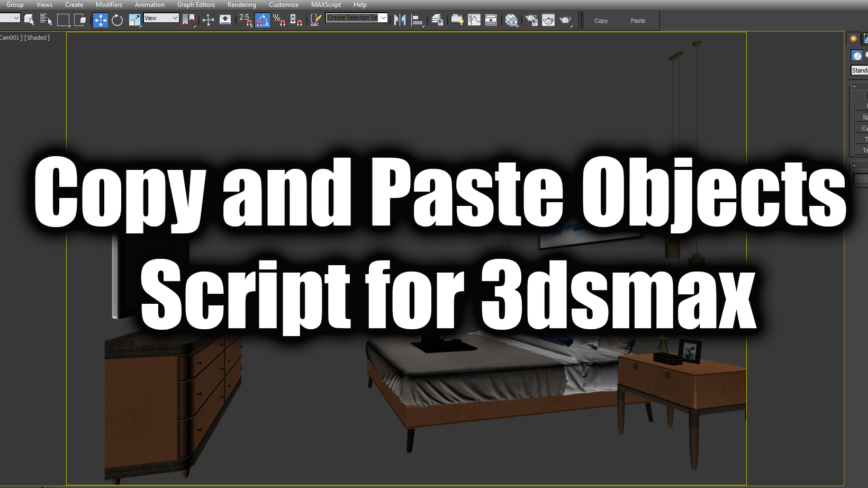This screenshot has width=868, height=488.
Task: Click Use Pivot Point Center icon
Action: (x=189, y=20)
